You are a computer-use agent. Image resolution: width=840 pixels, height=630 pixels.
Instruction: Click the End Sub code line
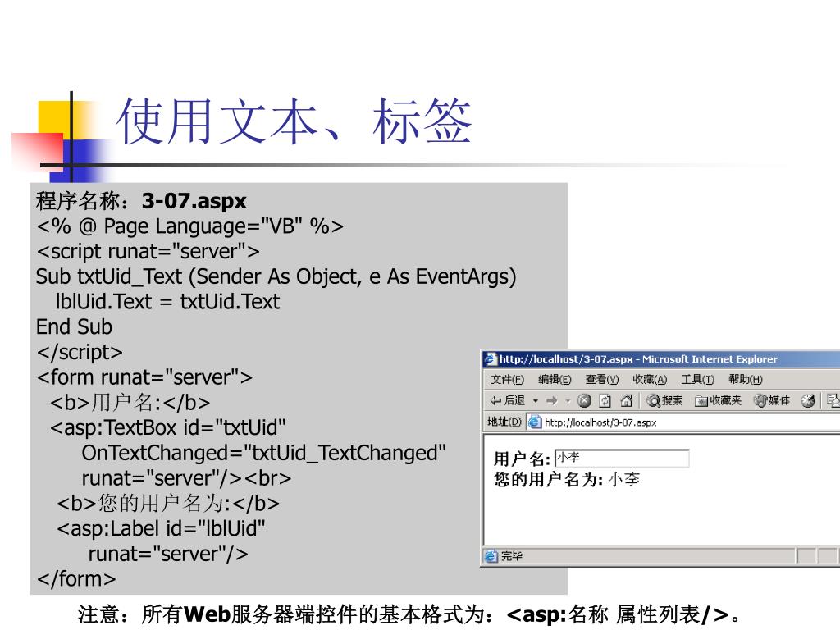click(x=74, y=326)
